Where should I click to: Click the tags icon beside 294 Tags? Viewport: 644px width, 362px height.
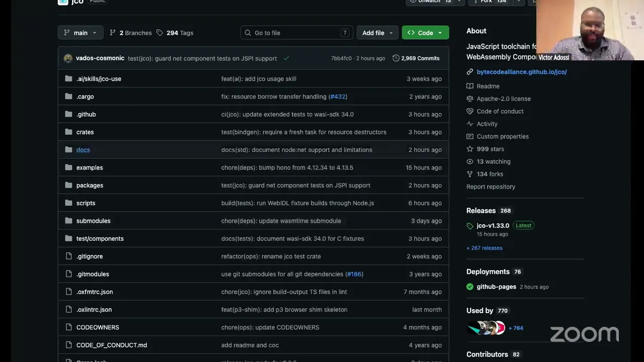click(x=159, y=33)
